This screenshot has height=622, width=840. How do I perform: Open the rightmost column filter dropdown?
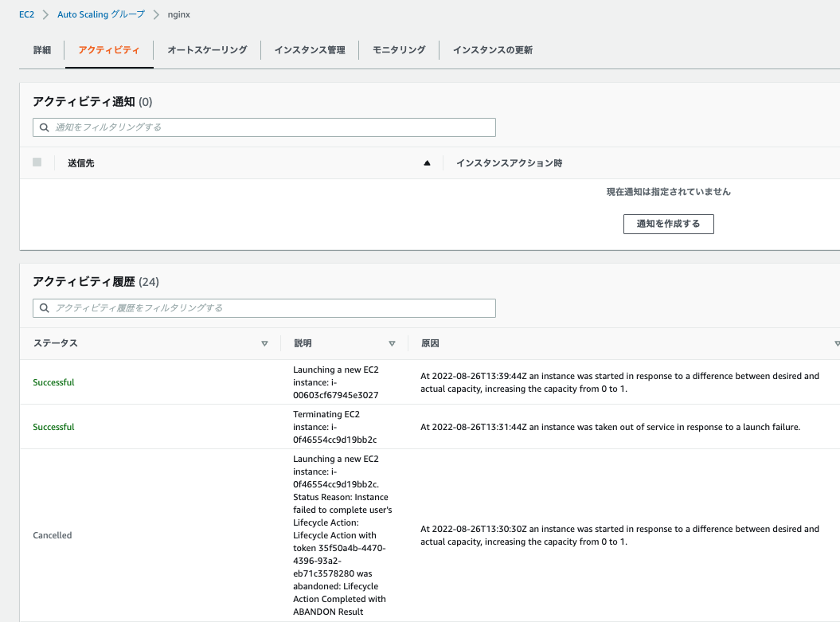(835, 343)
